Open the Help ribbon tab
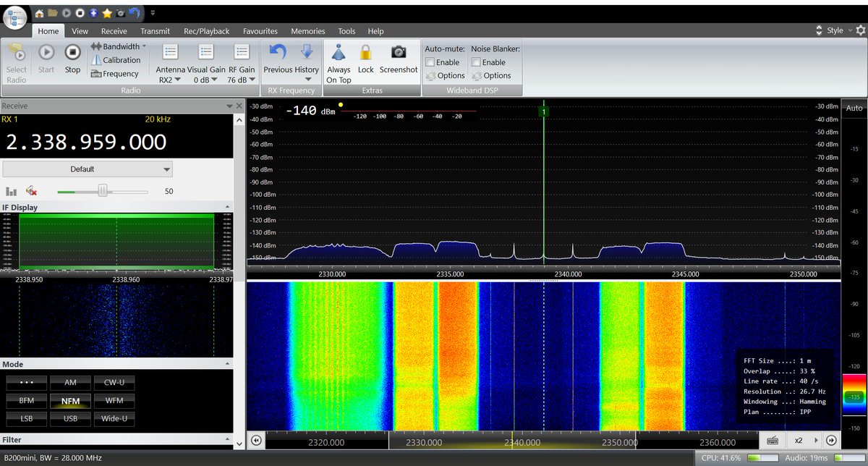 pos(375,31)
